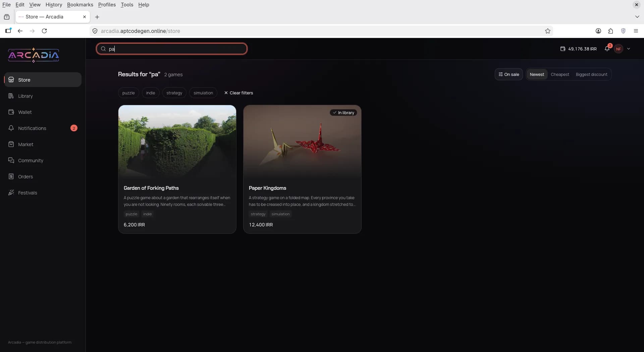This screenshot has width=644, height=352.
Task: Open Market in sidebar
Action: [43, 144]
